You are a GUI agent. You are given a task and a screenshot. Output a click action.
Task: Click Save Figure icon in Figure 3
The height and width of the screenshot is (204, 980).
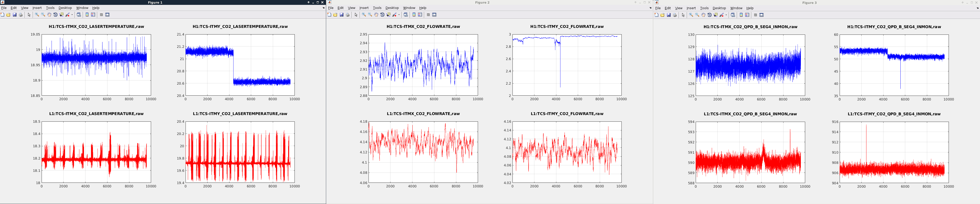click(668, 15)
